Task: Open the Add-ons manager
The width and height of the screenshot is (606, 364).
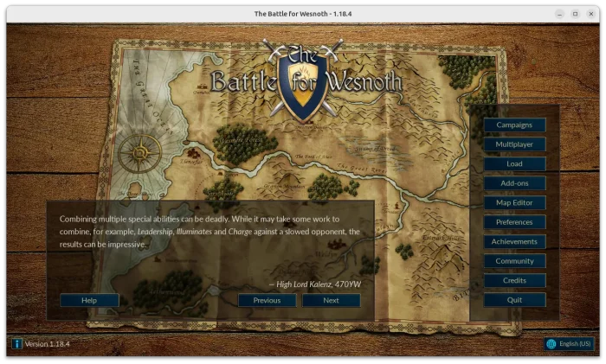Action: coord(514,183)
